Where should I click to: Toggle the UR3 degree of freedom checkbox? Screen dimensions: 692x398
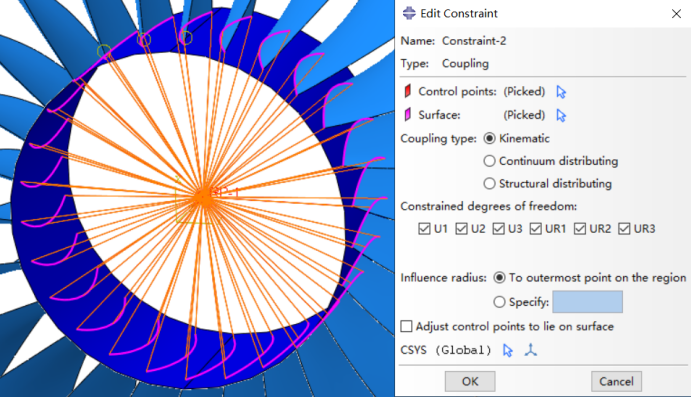(x=624, y=229)
